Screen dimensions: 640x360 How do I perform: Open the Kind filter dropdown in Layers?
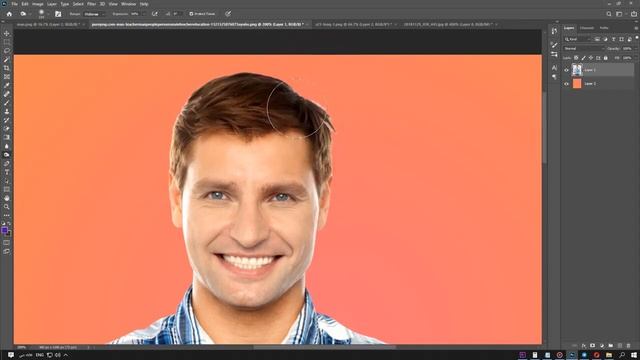[577, 39]
